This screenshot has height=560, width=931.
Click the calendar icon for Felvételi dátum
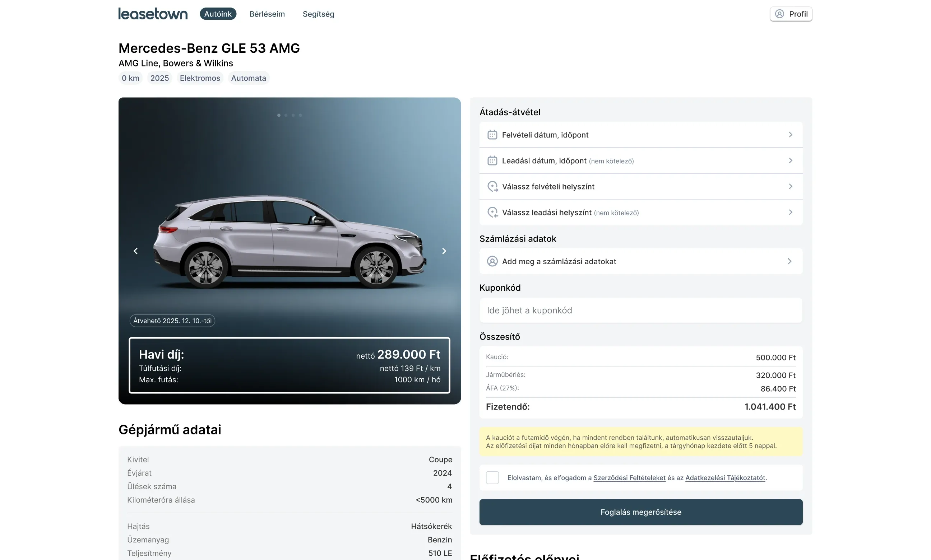coord(492,135)
